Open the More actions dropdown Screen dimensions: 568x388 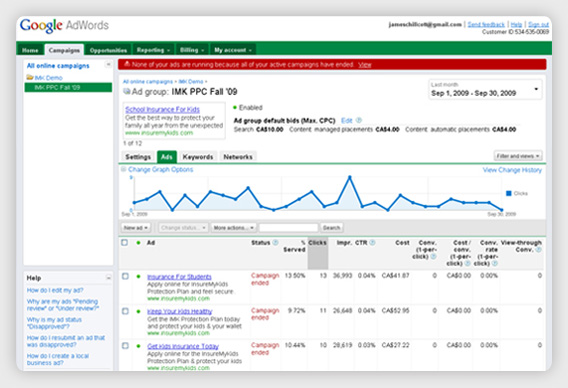pyautogui.click(x=234, y=228)
